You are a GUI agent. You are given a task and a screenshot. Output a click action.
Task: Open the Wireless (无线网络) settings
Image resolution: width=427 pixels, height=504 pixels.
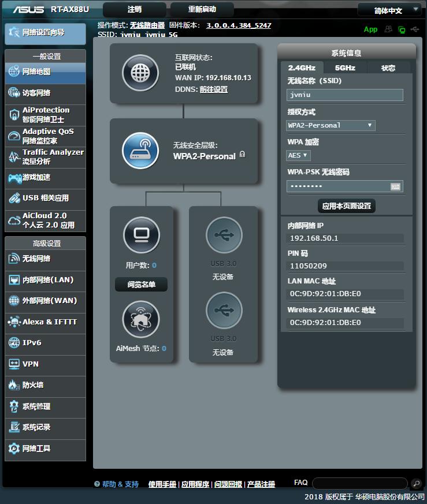[x=46, y=259]
